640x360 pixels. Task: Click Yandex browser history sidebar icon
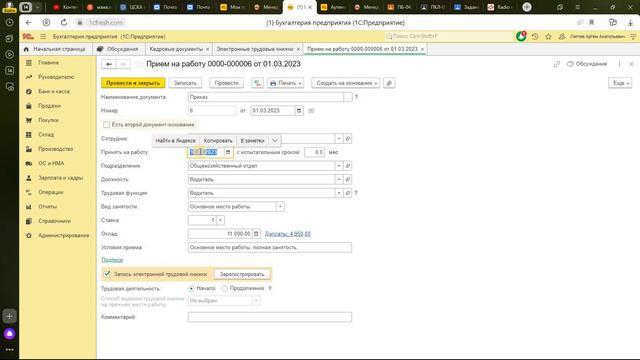(9, 23)
